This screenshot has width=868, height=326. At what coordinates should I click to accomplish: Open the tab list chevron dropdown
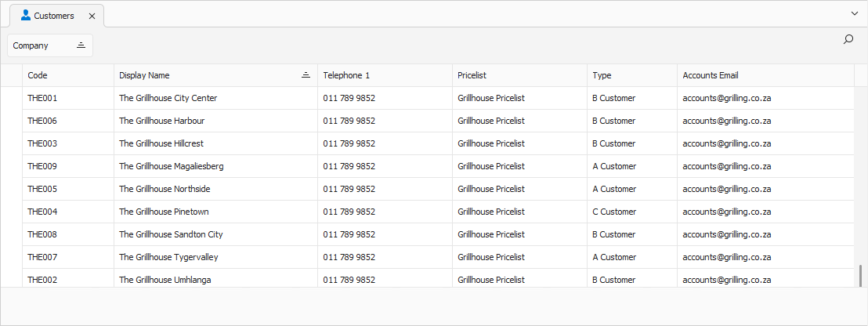[854, 13]
